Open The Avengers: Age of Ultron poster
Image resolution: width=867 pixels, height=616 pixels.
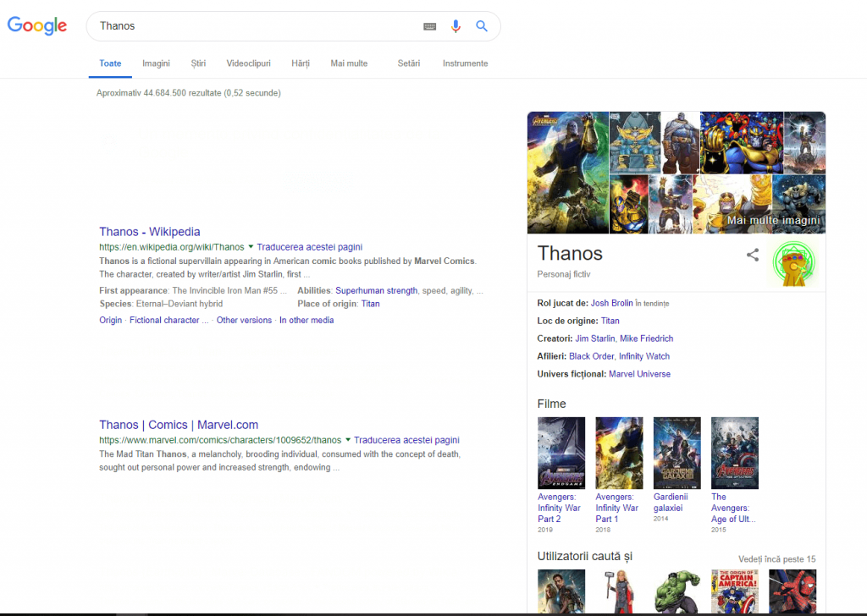pos(735,453)
